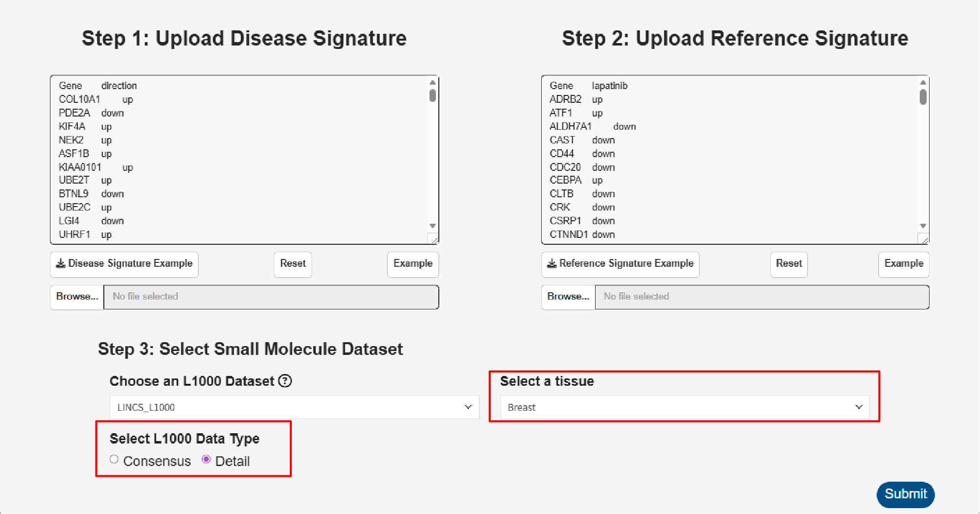Browse for a disease signature file
This screenshot has width=980, height=514.
pyautogui.click(x=77, y=297)
